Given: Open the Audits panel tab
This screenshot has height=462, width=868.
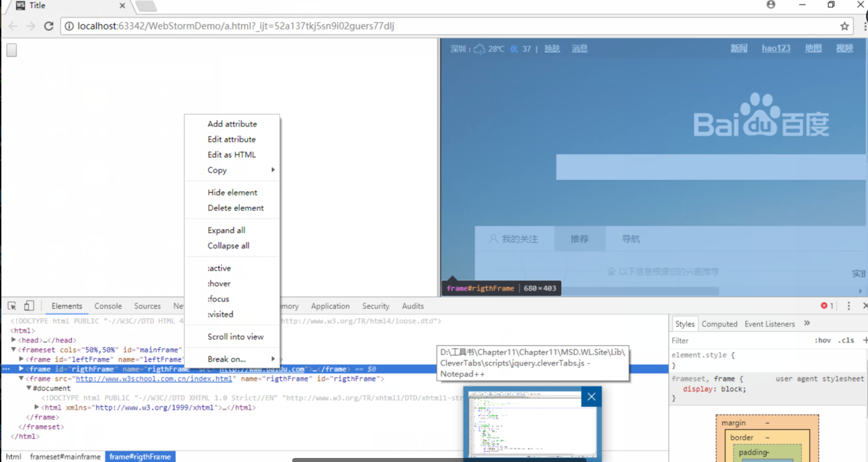Looking at the screenshot, I should click(x=413, y=306).
